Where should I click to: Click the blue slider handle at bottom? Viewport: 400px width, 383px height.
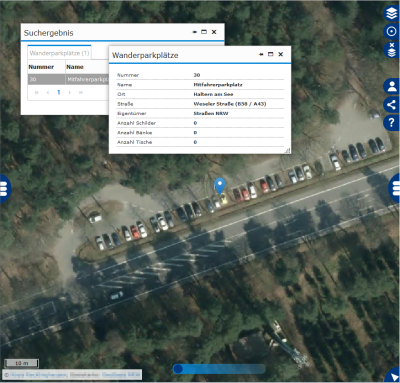[x=178, y=369]
